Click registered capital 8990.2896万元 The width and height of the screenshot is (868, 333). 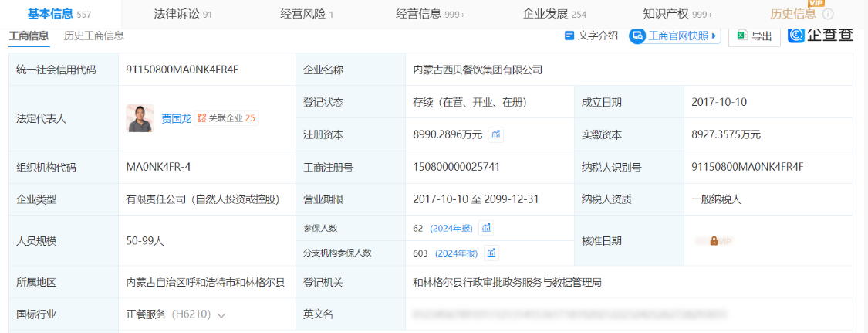coord(448,134)
